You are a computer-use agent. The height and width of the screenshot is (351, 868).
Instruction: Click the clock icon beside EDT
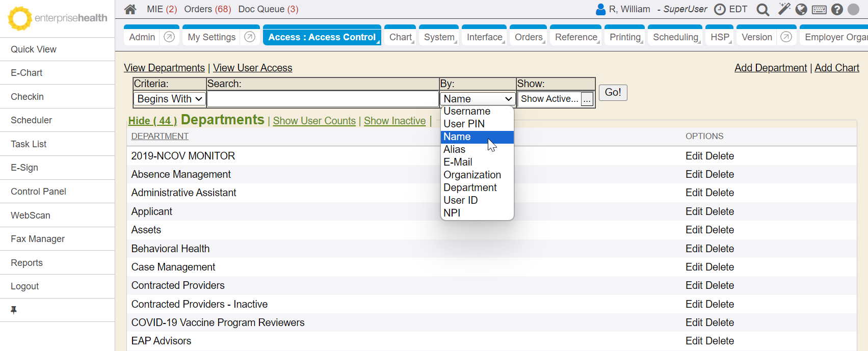720,9
